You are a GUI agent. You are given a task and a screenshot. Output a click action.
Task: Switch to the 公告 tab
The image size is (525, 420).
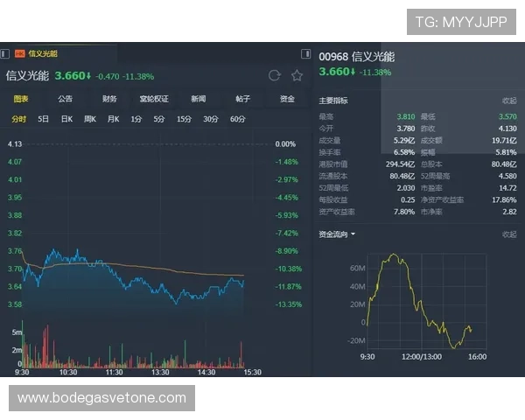point(66,99)
